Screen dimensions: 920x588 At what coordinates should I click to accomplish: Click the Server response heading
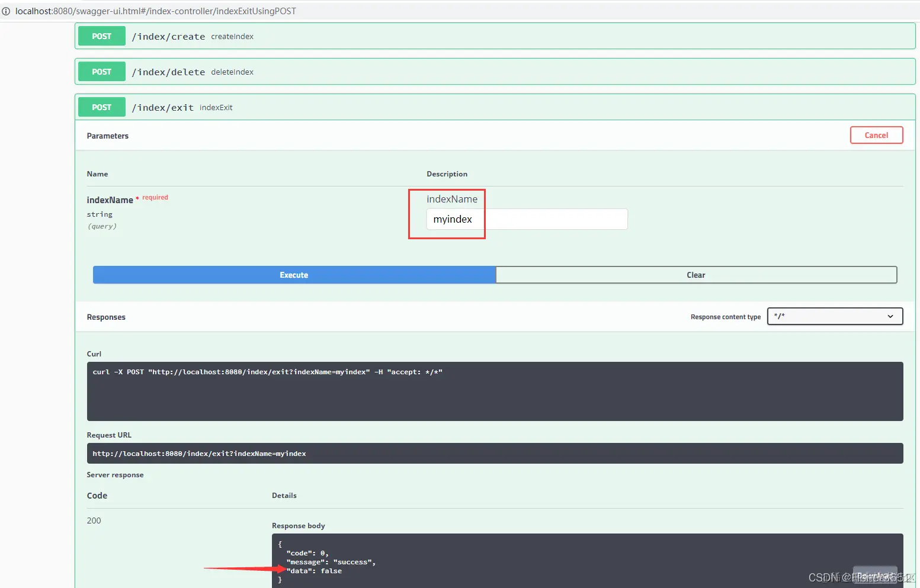(x=115, y=475)
